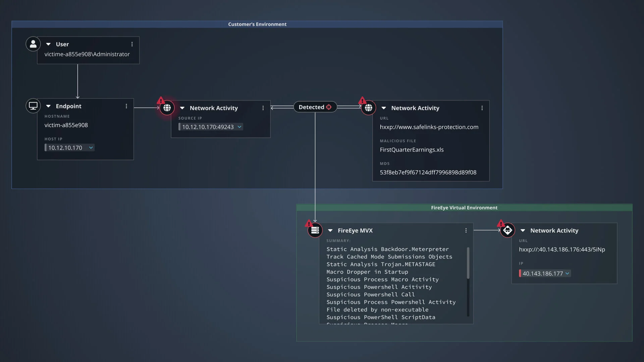Viewport: 644px width, 362px height.
Task: Click the safelinks Network Activity globe icon
Action: coord(368,108)
